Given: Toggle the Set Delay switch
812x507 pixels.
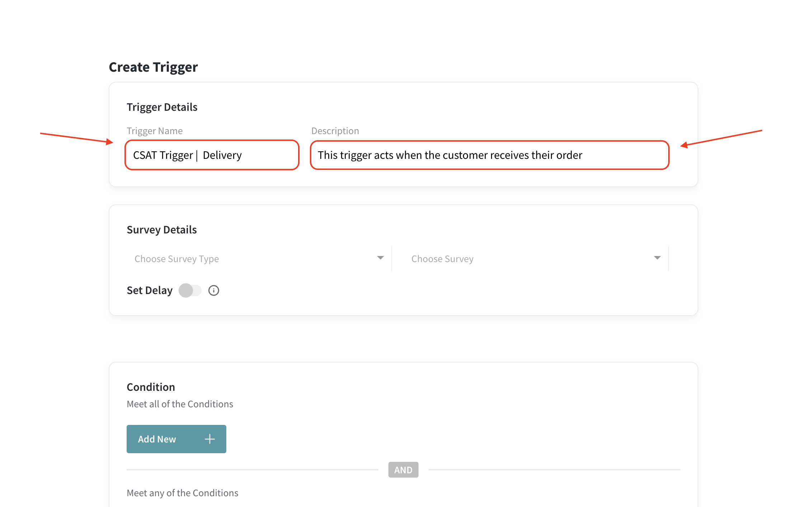Looking at the screenshot, I should tap(190, 290).
